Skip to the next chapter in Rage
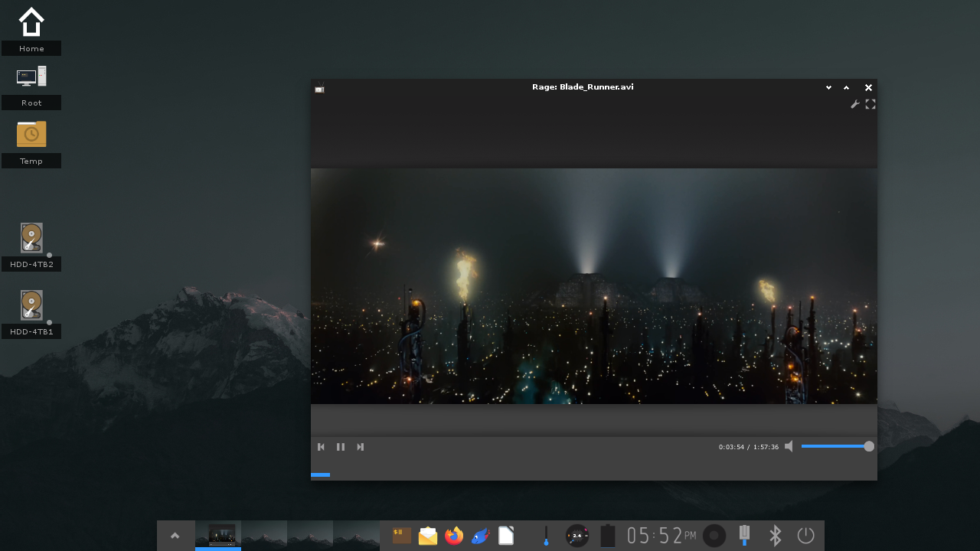The image size is (980, 551). 360,446
